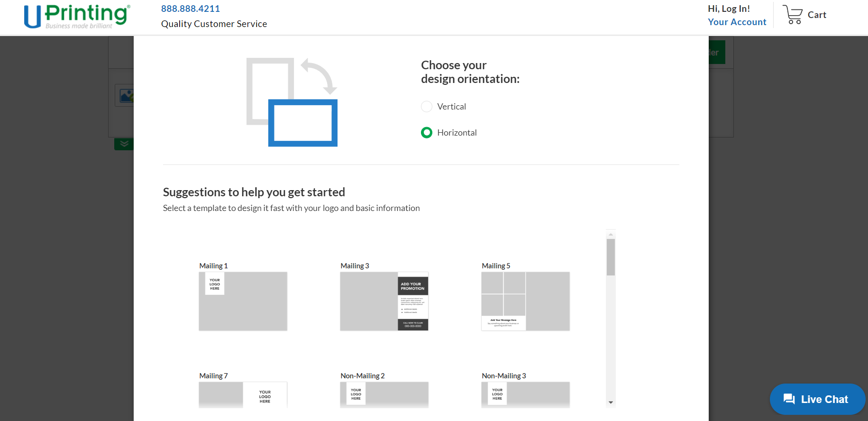
Task: Open the shopping cart icon
Action: pyautogui.click(x=792, y=15)
